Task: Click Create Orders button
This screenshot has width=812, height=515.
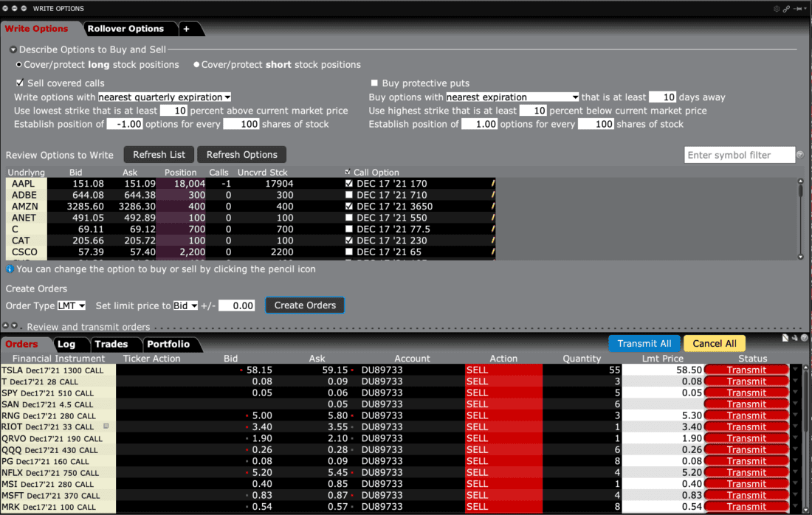Action: [x=305, y=305]
